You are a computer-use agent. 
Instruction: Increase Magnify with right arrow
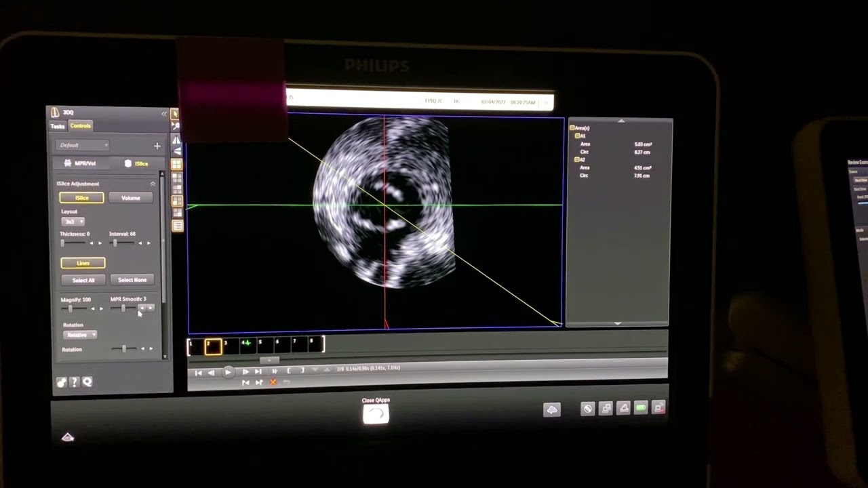coord(102,308)
